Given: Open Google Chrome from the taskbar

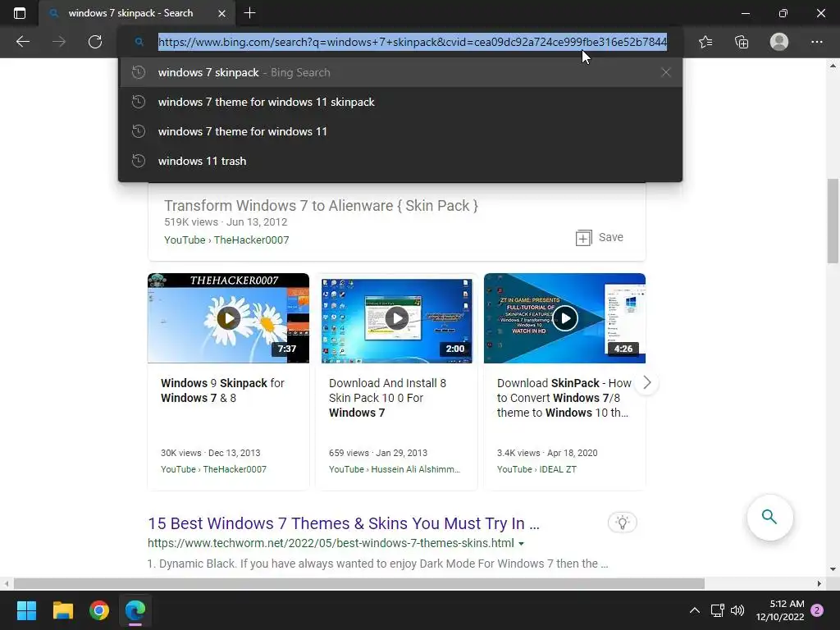Looking at the screenshot, I should (x=99, y=610).
